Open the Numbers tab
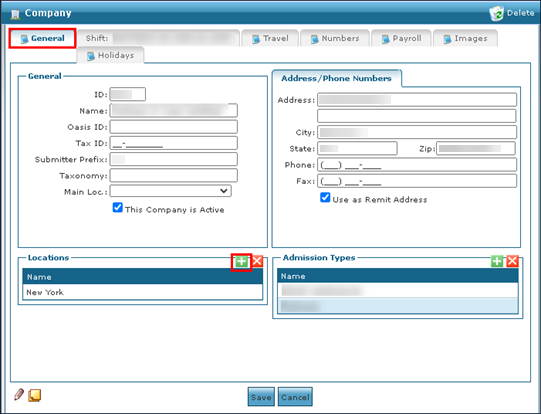541x414 pixels. click(335, 38)
